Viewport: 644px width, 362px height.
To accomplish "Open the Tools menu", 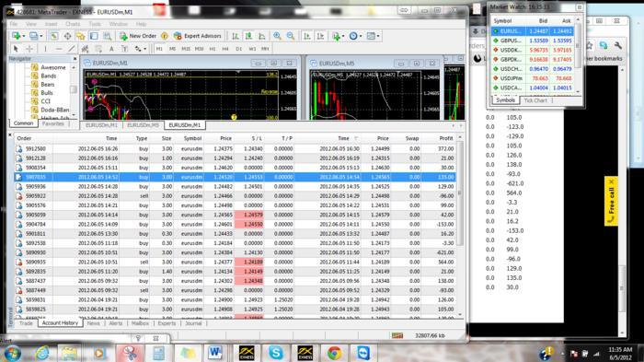I will 95,24.
